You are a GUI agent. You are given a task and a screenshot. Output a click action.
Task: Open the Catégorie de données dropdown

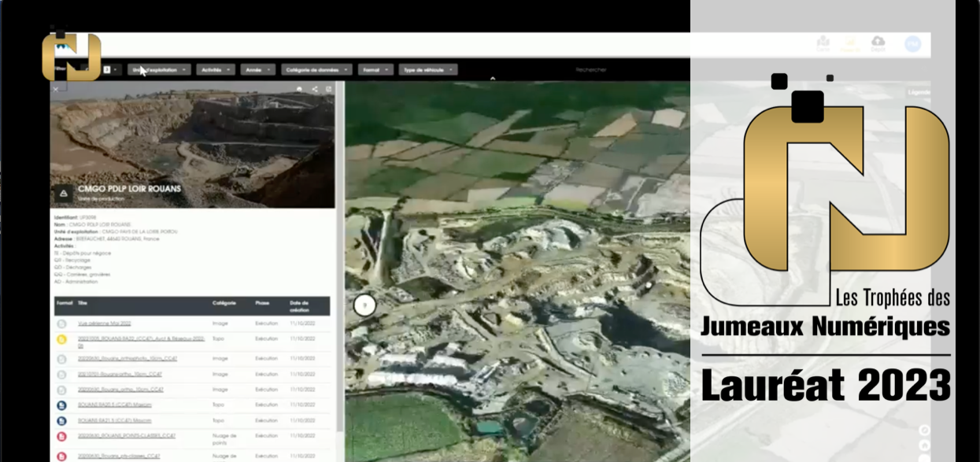tap(316, 69)
